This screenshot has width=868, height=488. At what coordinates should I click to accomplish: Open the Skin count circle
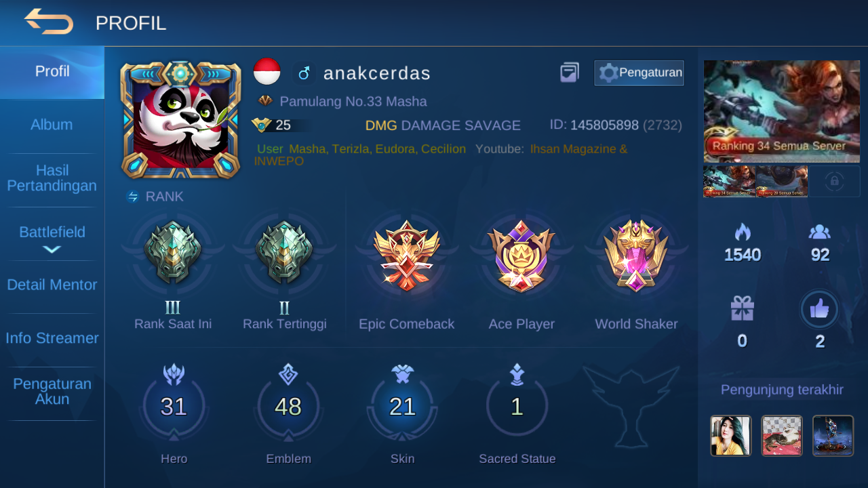click(402, 407)
